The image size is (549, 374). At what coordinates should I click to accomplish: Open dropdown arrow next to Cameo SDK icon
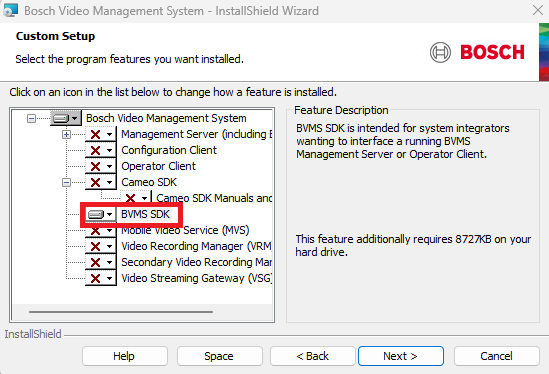coord(110,182)
